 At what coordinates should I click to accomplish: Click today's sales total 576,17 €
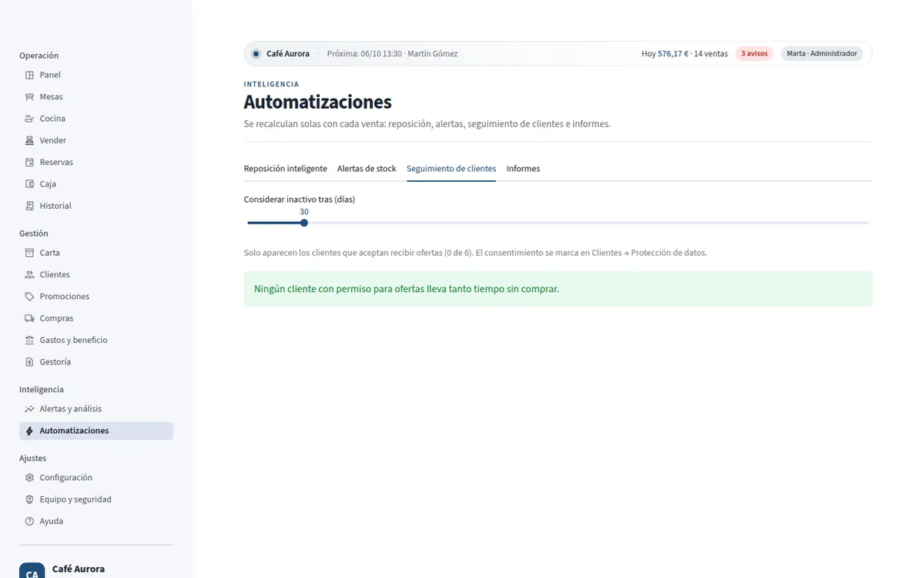tap(673, 54)
